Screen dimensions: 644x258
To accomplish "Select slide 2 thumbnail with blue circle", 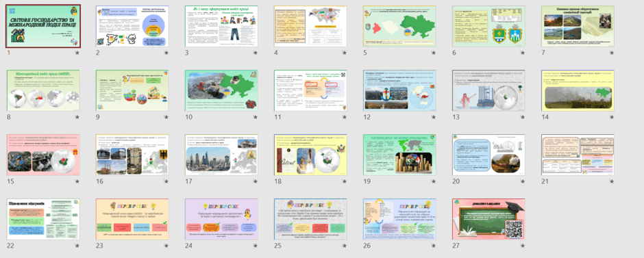I will pyautogui.click(x=132, y=26).
